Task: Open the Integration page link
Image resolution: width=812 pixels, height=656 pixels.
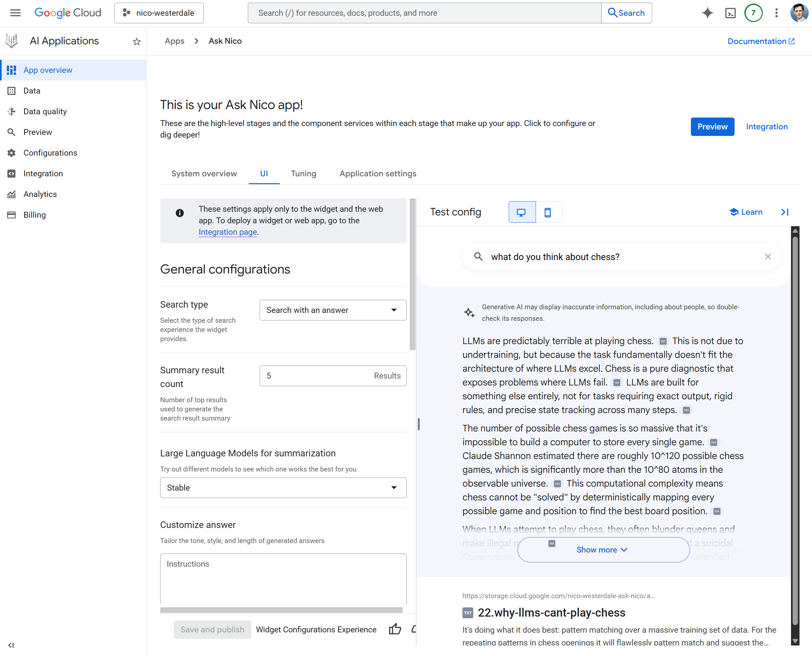Action: (x=227, y=232)
